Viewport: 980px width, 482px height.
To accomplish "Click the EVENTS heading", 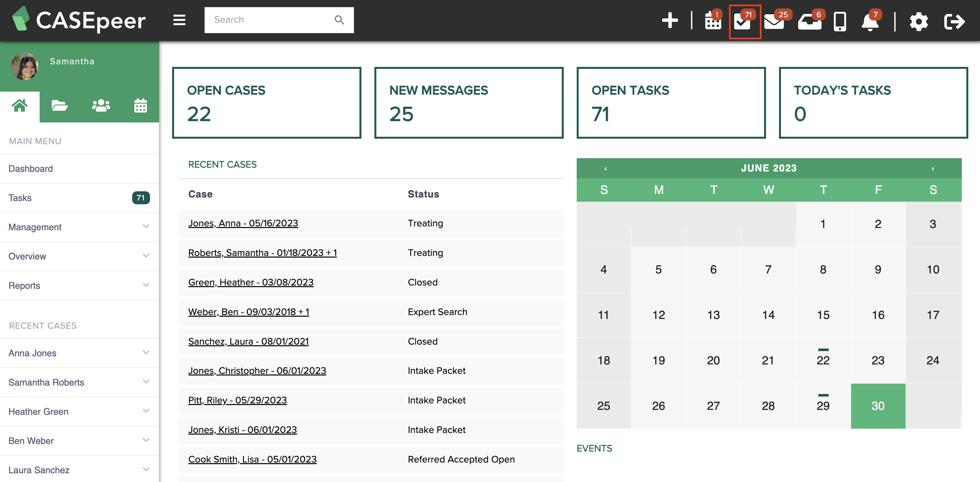I will click(x=594, y=449).
